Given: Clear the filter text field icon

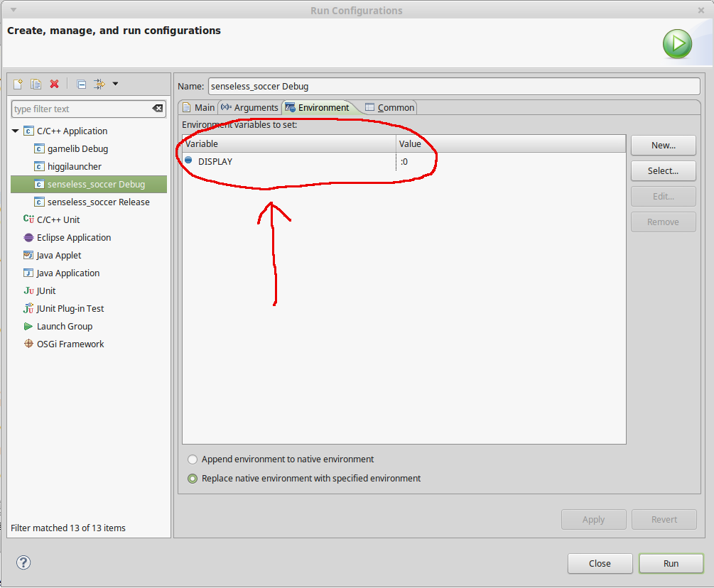Looking at the screenshot, I should pos(157,109).
